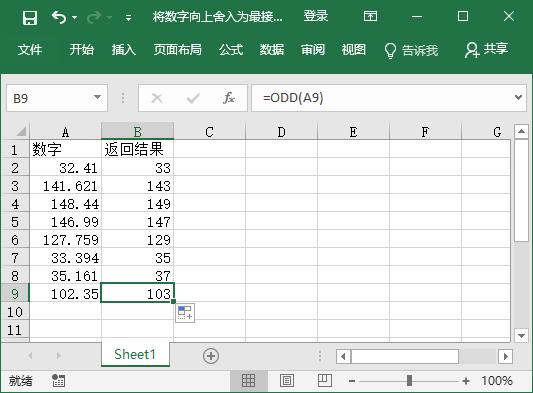The width and height of the screenshot is (533, 393).
Task: Switch to Page Layout view icon
Action: click(x=287, y=380)
